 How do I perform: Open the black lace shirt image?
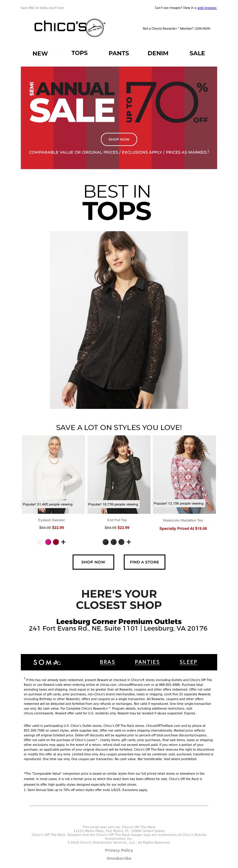click(x=119, y=320)
